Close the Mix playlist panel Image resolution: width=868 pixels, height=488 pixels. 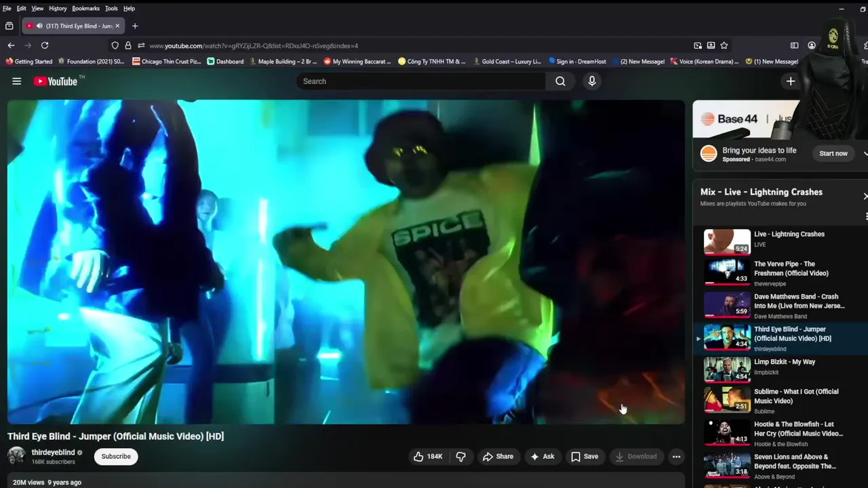[865, 196]
